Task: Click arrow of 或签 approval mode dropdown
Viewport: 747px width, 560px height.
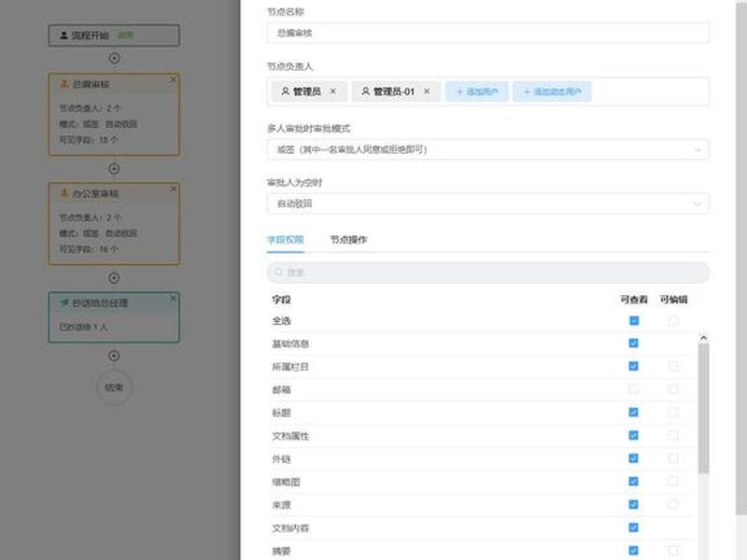Action: 698,150
